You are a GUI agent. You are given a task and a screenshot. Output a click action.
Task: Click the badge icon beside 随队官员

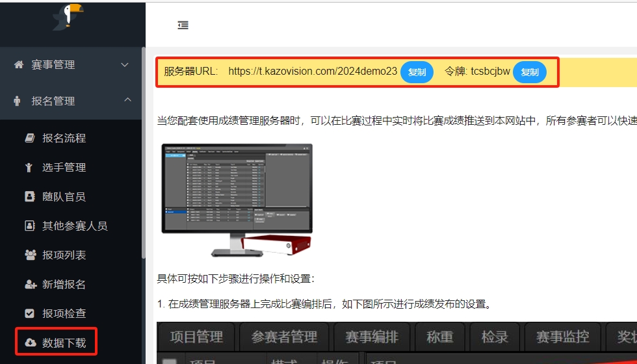pyautogui.click(x=29, y=196)
